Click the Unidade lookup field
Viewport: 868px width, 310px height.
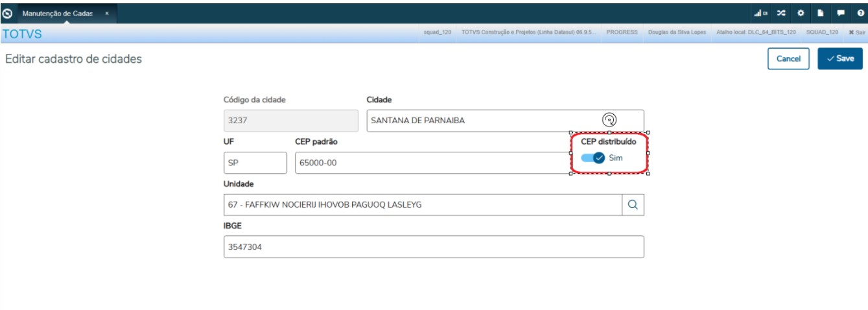pos(423,205)
